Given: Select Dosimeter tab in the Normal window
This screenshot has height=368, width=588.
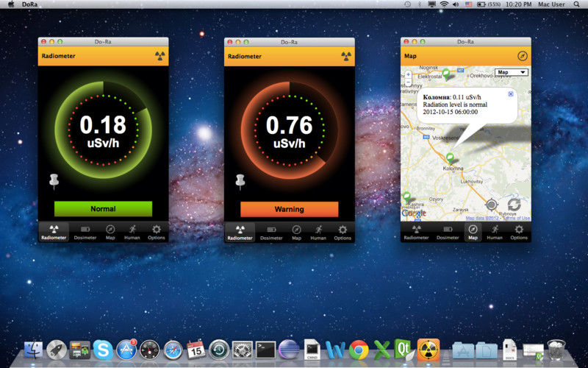Looking at the screenshot, I should click(x=85, y=232).
